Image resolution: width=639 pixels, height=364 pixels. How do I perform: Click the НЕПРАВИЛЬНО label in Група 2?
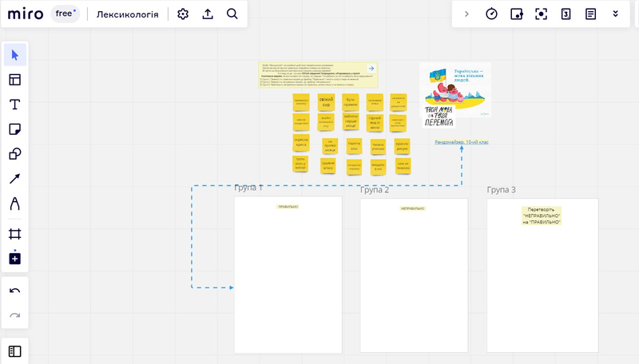click(412, 208)
